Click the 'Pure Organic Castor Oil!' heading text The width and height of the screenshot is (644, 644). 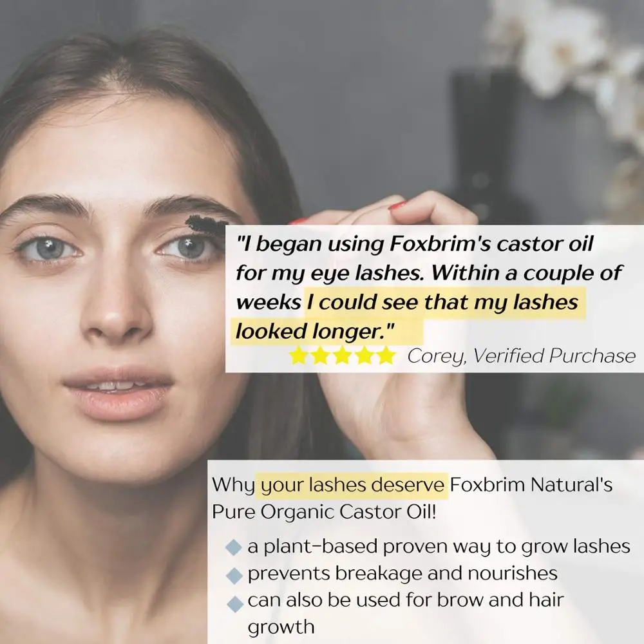coord(324,512)
